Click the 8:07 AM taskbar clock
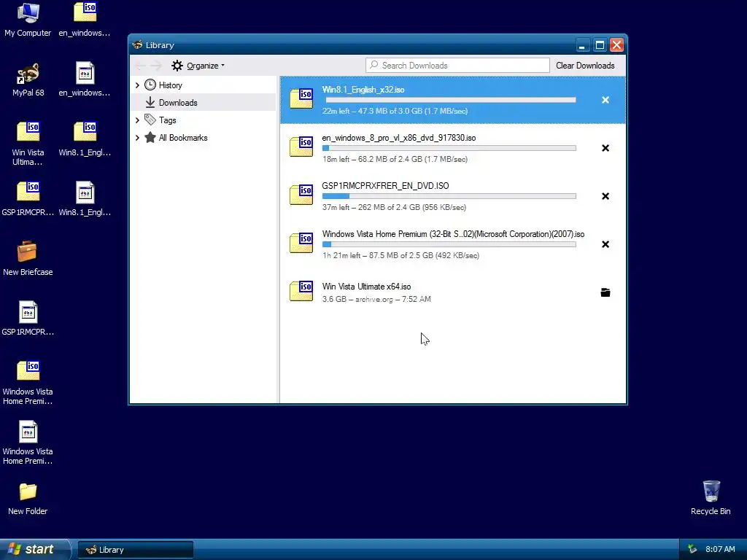The height and width of the screenshot is (560, 747). [x=720, y=550]
